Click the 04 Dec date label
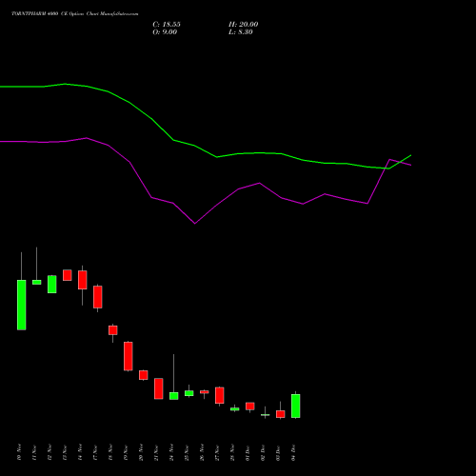Image resolution: width=476 pixels, height=476 pixels. coord(293,452)
